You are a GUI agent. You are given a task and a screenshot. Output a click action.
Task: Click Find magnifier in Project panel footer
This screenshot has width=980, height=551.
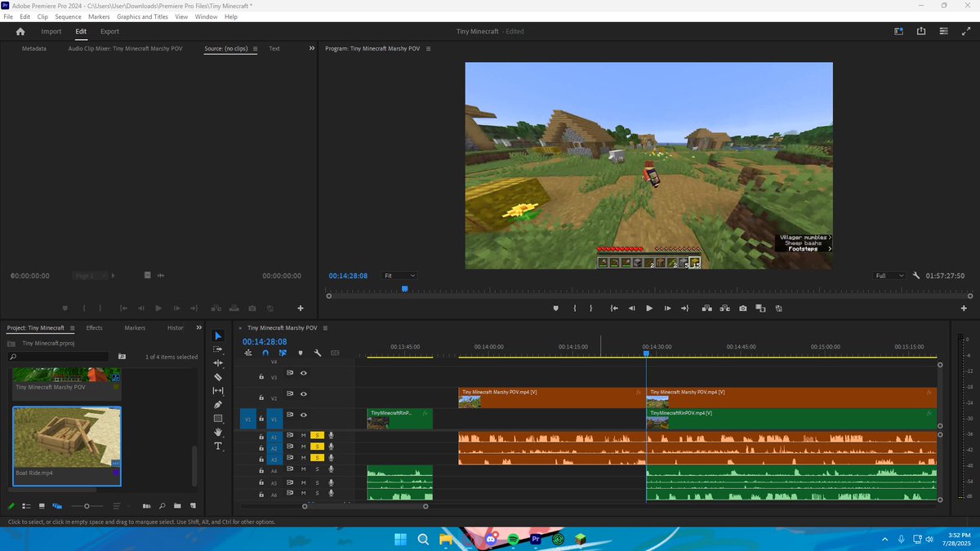click(x=162, y=506)
